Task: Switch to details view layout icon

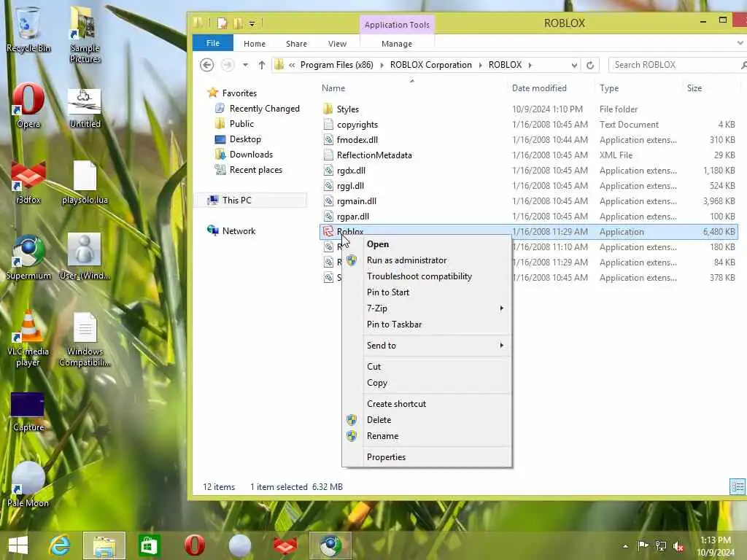Action: tap(737, 486)
